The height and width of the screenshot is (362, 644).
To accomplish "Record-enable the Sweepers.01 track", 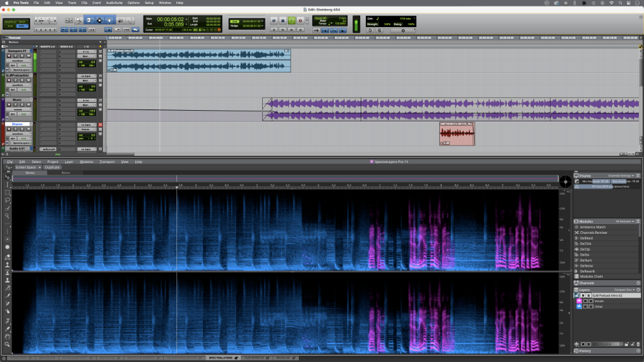I will (x=9, y=56).
